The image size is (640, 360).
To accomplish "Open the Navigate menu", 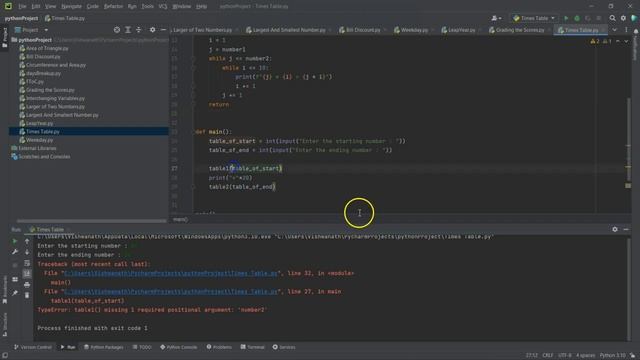I will tap(71, 6).
